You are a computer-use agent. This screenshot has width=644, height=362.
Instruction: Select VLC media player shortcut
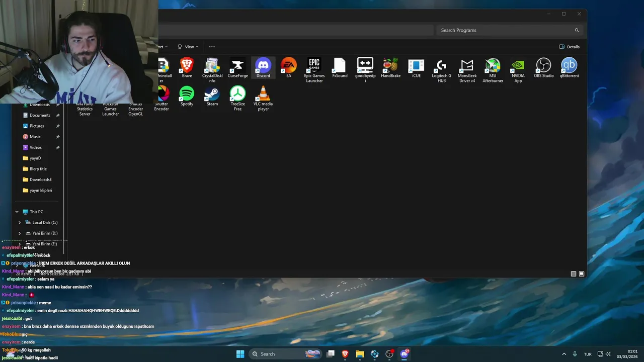pos(263,99)
